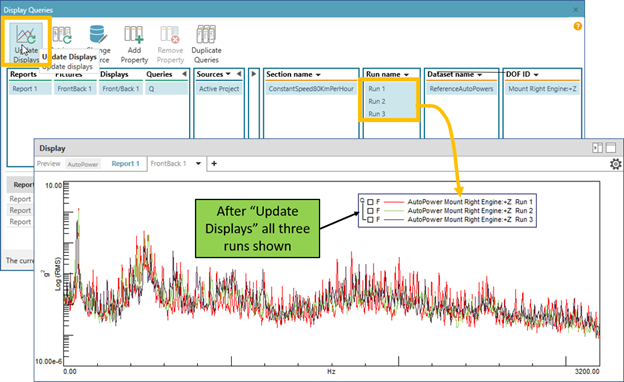624x382 pixels.
Task: Click the red Run 1 legend line
Action: pyautogui.click(x=394, y=202)
